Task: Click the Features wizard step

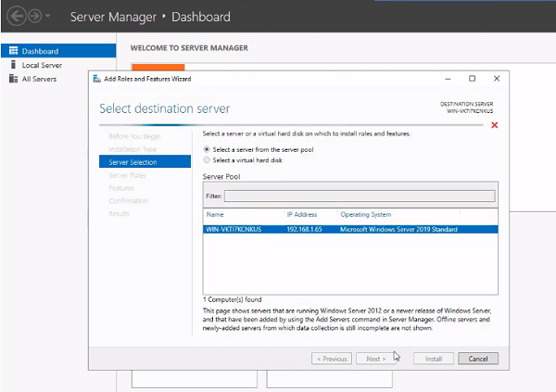Action: pos(121,188)
